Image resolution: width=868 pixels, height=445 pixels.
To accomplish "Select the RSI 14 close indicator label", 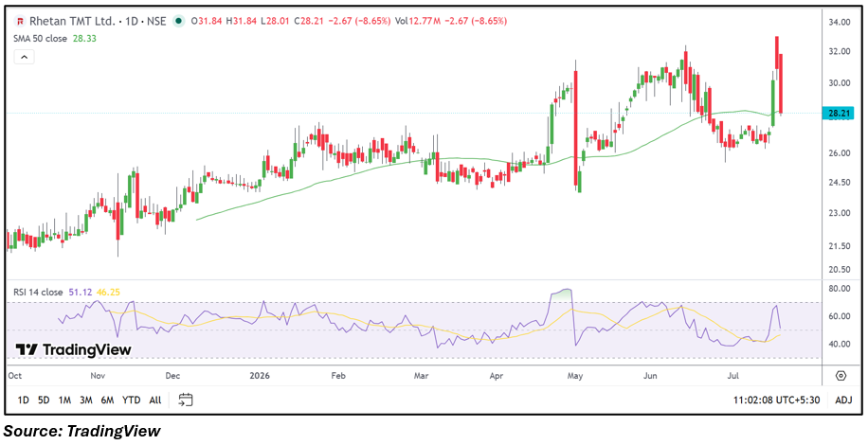I will point(39,292).
